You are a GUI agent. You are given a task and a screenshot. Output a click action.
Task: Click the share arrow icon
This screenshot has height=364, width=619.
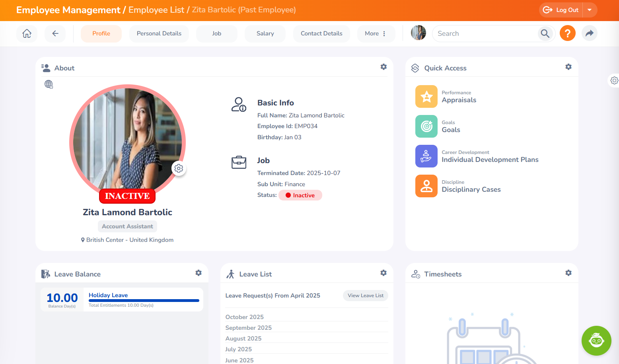[x=589, y=33]
